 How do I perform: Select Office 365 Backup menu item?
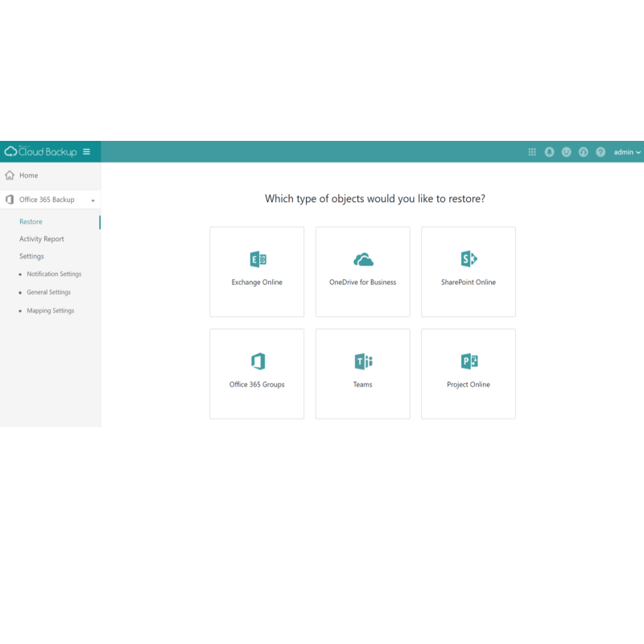coord(50,200)
